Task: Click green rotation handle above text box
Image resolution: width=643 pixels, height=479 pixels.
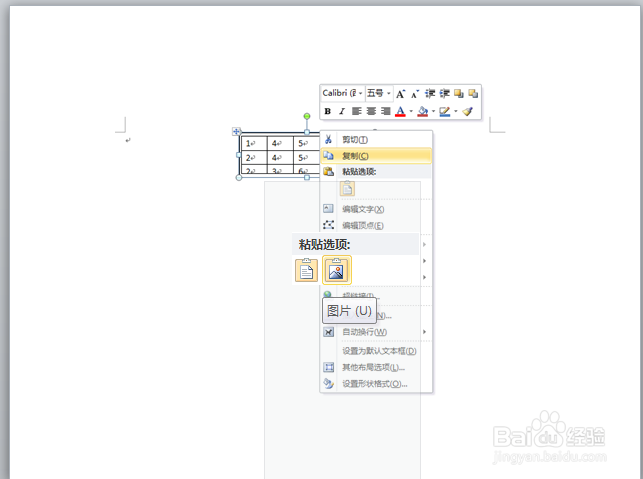Action: (x=307, y=116)
